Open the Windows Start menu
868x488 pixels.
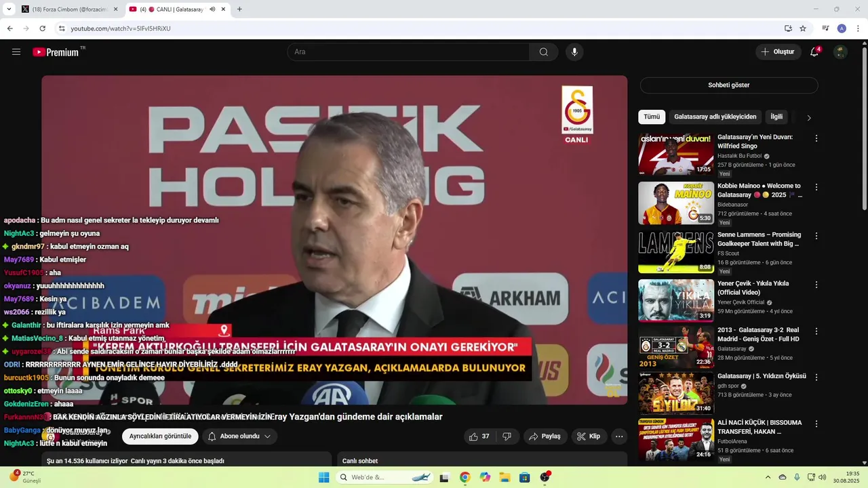click(324, 477)
